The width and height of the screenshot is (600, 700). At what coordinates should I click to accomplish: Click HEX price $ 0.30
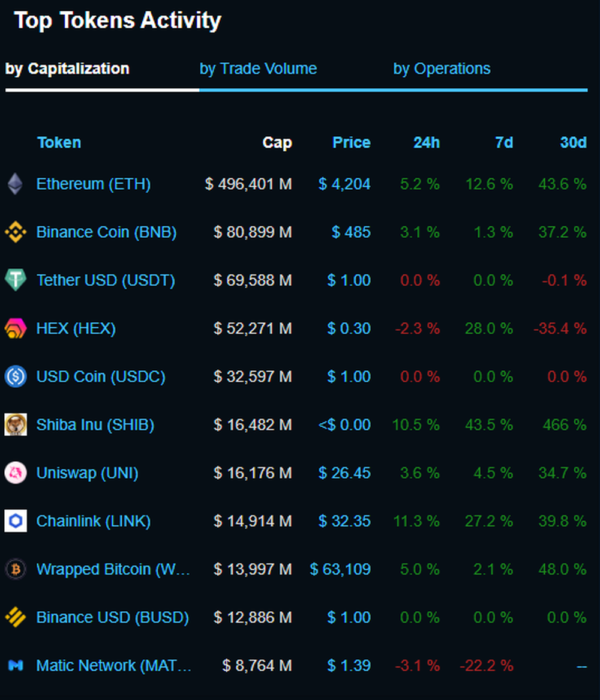pyautogui.click(x=349, y=328)
